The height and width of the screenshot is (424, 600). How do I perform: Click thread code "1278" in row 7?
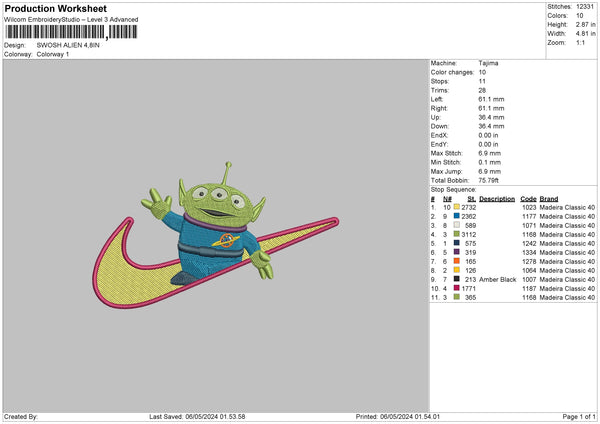pos(529,261)
